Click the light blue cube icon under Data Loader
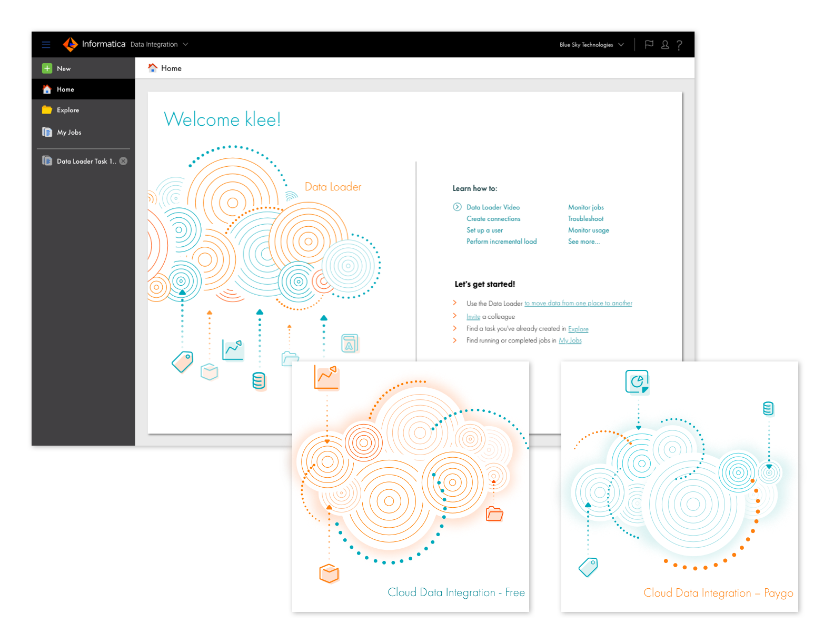This screenshot has width=834, height=644. 210,372
